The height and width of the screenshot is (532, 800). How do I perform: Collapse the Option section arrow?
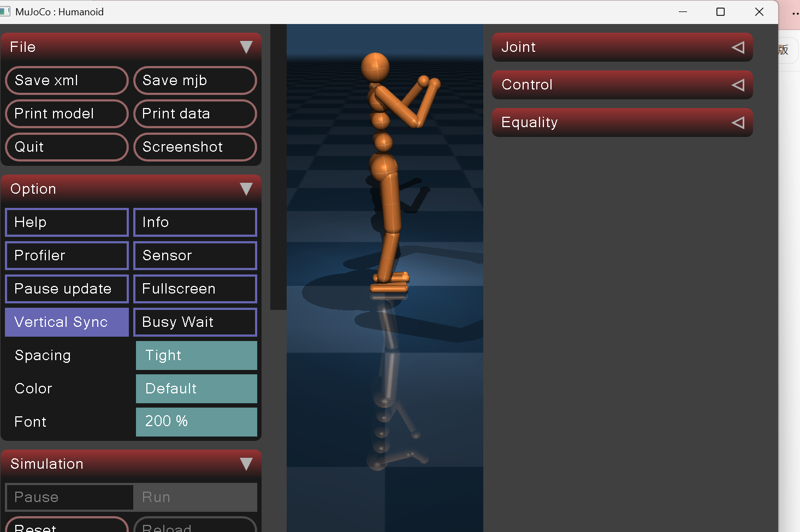246,189
